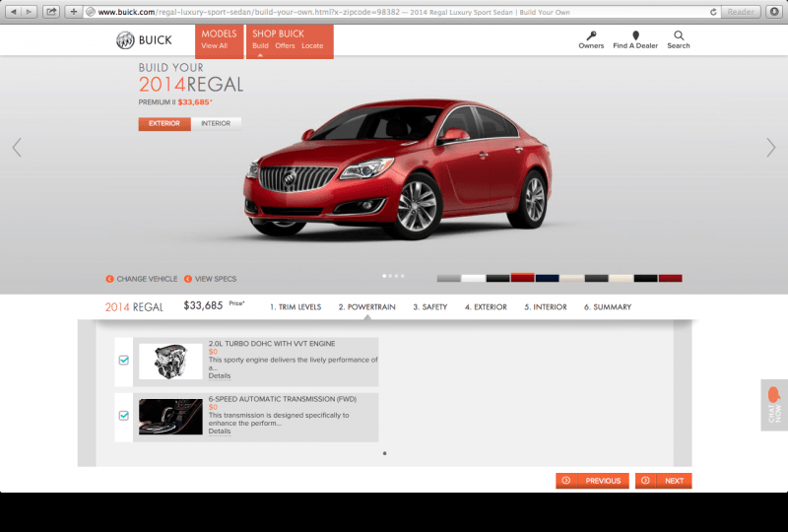Go to step 5 Interior

tap(546, 306)
